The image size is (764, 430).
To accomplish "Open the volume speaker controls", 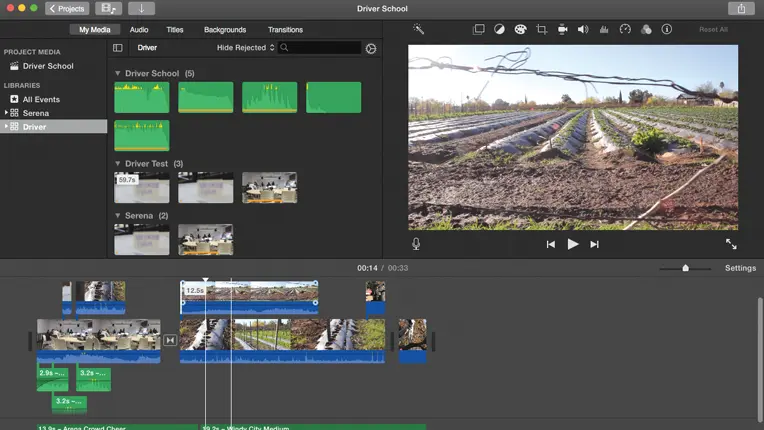I will (x=583, y=30).
